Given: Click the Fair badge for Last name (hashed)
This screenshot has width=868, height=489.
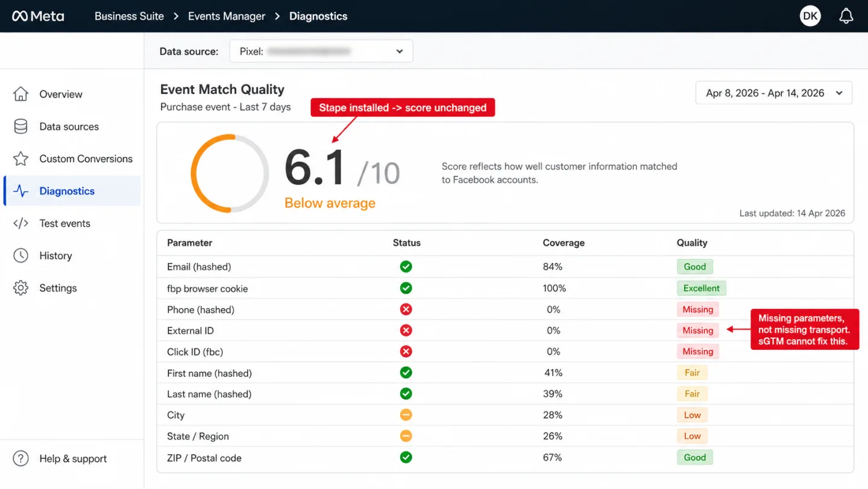Looking at the screenshot, I should point(692,394).
